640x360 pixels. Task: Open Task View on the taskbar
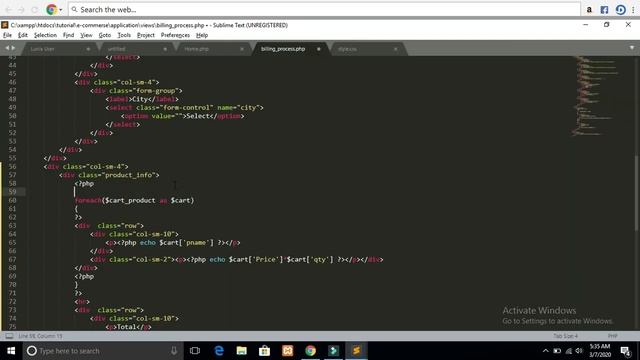(195, 351)
